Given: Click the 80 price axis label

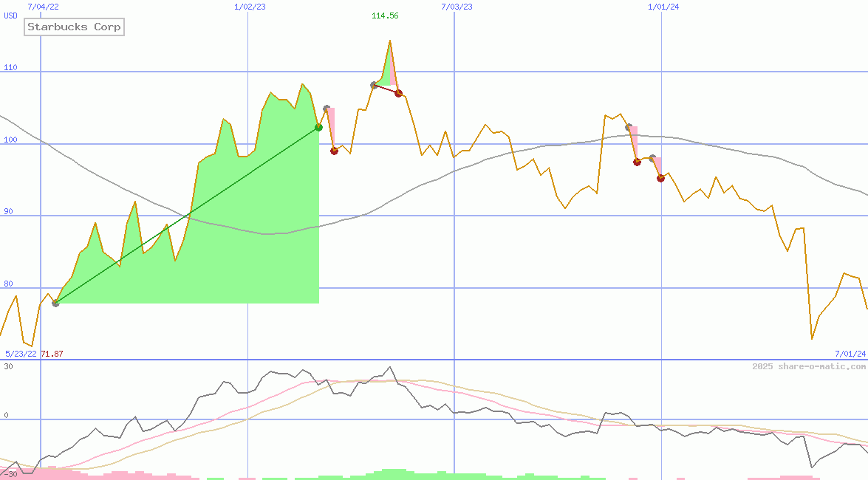Looking at the screenshot, I should point(8,284).
